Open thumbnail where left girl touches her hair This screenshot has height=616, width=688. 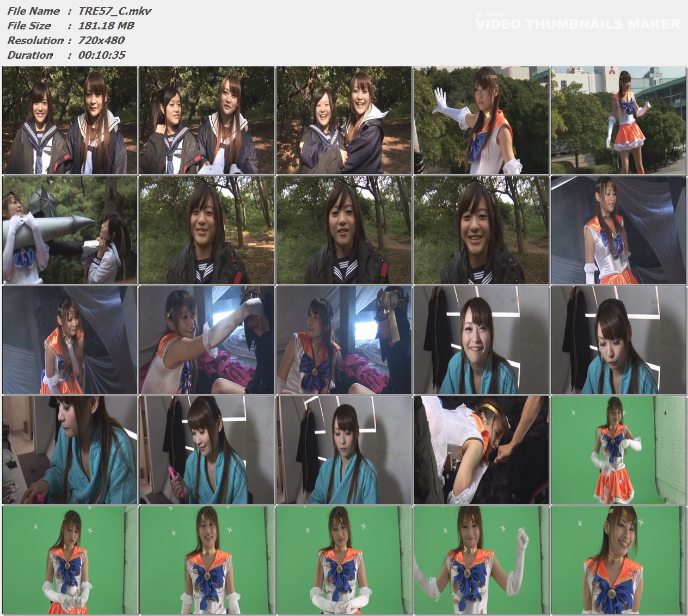coord(207,120)
